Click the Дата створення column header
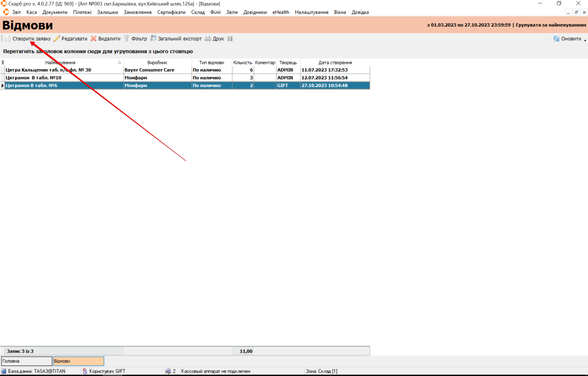 (335, 62)
